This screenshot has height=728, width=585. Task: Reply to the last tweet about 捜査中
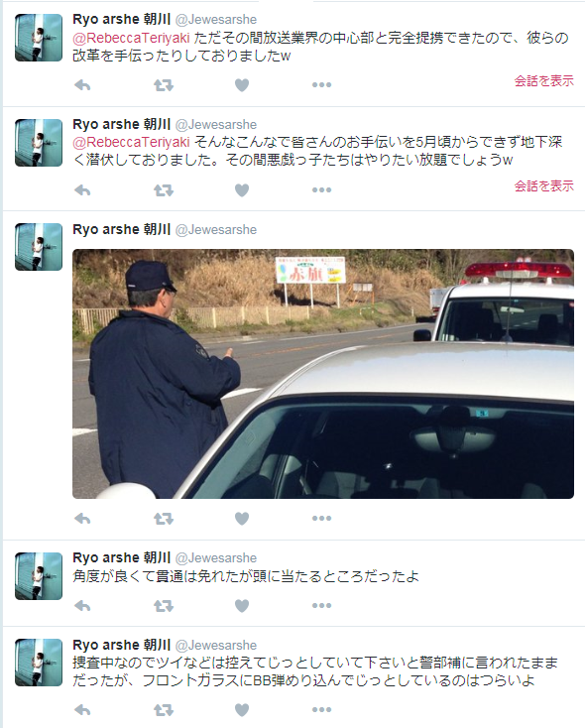click(x=82, y=709)
